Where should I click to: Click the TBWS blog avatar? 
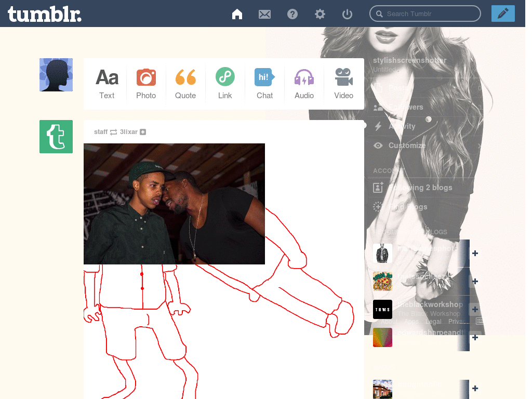point(382,310)
